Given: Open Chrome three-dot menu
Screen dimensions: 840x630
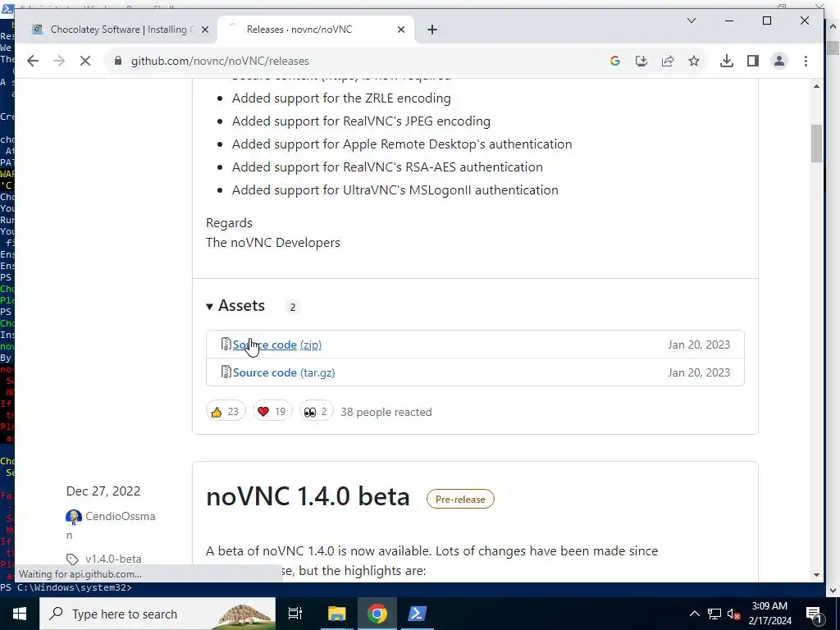Looking at the screenshot, I should 806,61.
